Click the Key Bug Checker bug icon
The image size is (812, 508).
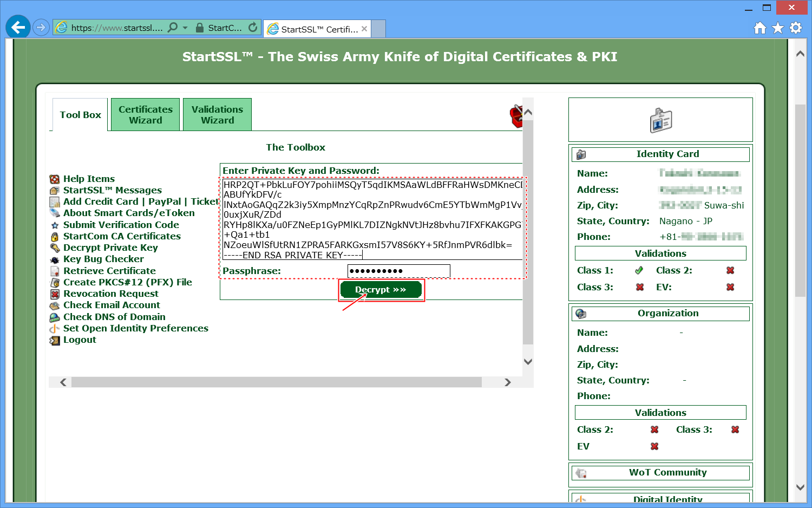pyautogui.click(x=55, y=259)
